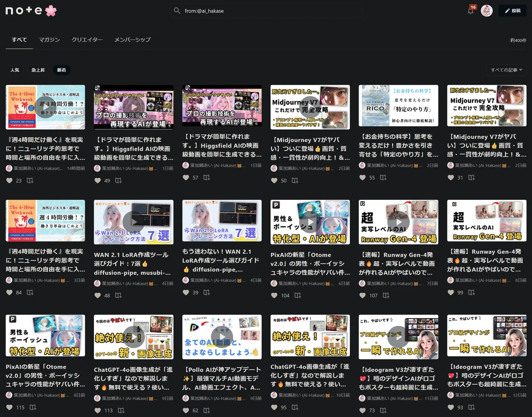Click heart icon beside count 57
This screenshot has width=532, height=417.
186,177
